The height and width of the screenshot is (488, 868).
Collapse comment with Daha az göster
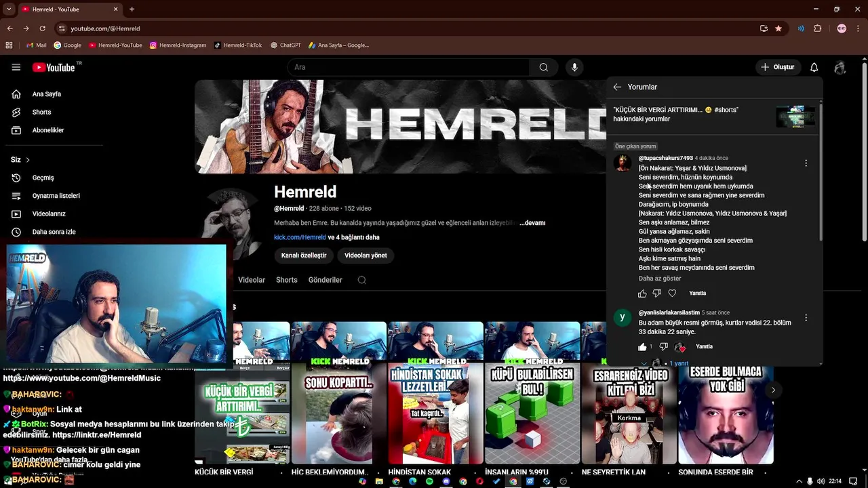pos(660,279)
